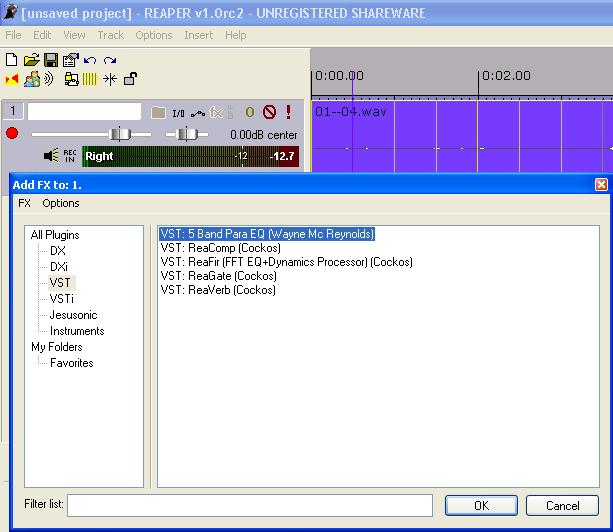This screenshot has width=613, height=532.
Task: Click the fx button on track 1
Action: point(216,113)
